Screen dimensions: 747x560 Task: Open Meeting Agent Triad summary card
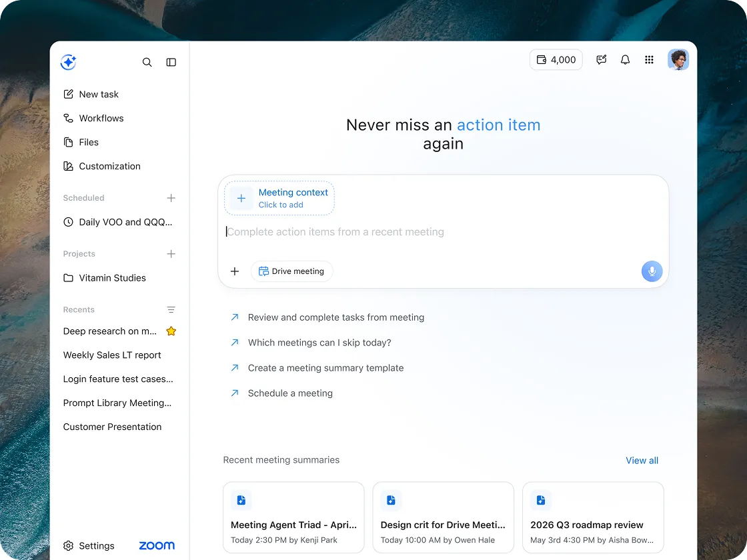293,517
